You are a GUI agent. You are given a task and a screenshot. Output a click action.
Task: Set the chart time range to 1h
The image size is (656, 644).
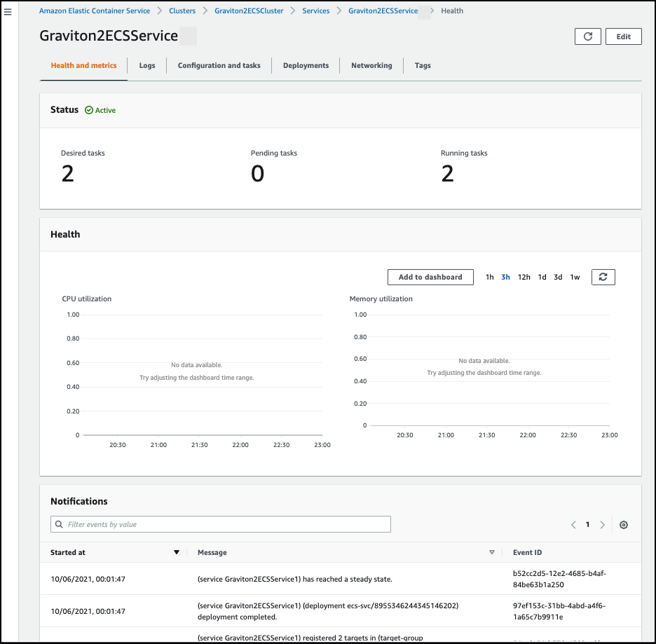pos(489,277)
